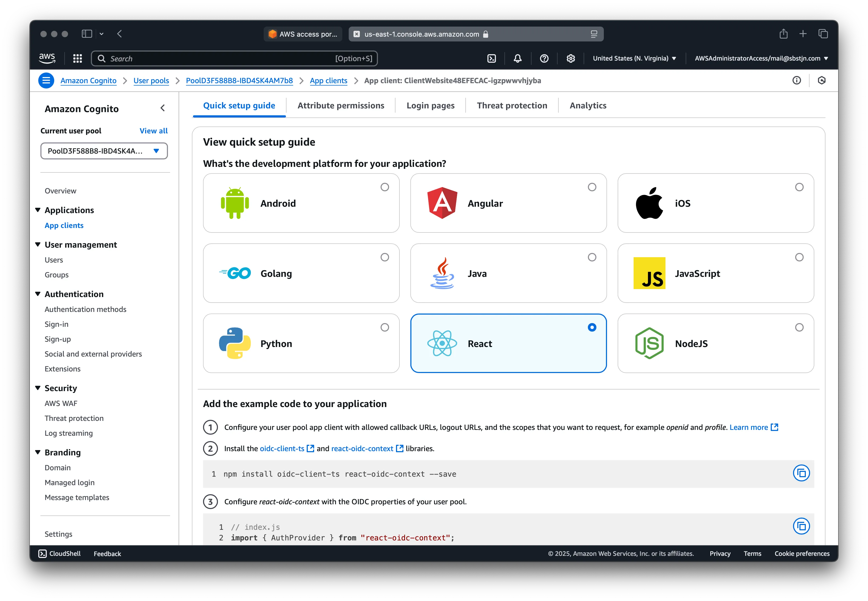Copy the npm install command snippet
The width and height of the screenshot is (868, 601).
click(x=801, y=473)
